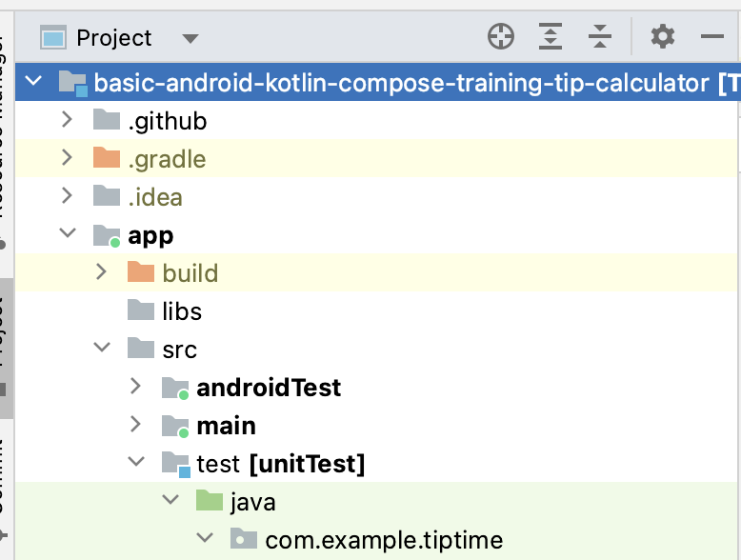Open the Project view dropdown
Screen dimensions: 741x560
pos(190,39)
